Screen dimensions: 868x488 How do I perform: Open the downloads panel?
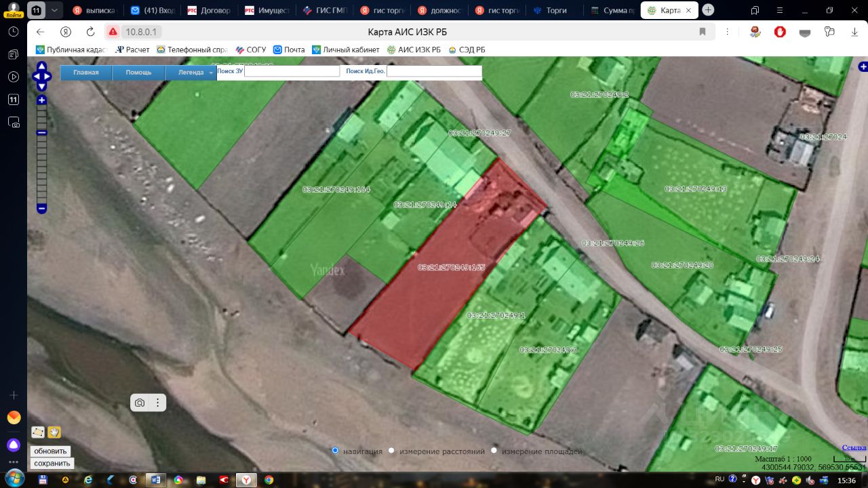click(x=854, y=32)
